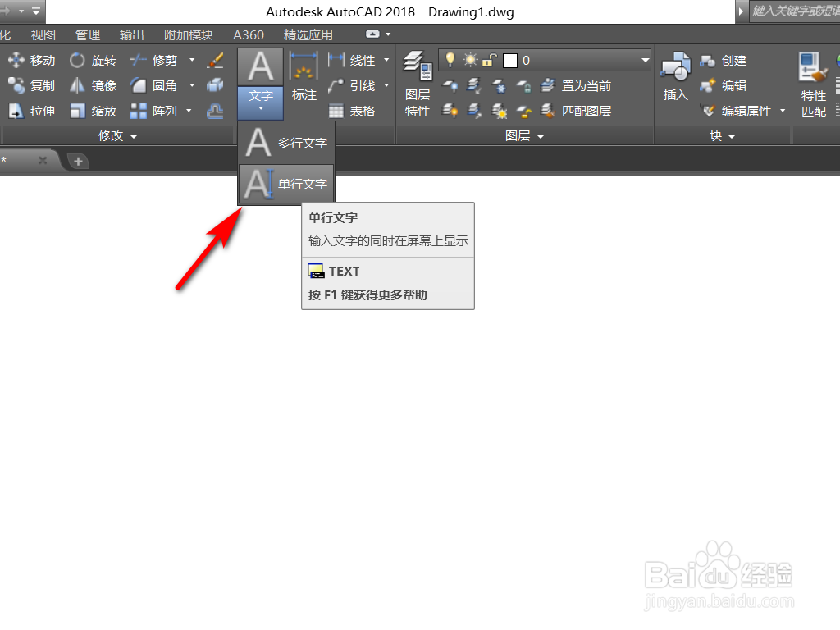Open the Edit Attributes (编辑属性) dropdown arrow
This screenshot has width=840, height=630.
tap(782, 111)
